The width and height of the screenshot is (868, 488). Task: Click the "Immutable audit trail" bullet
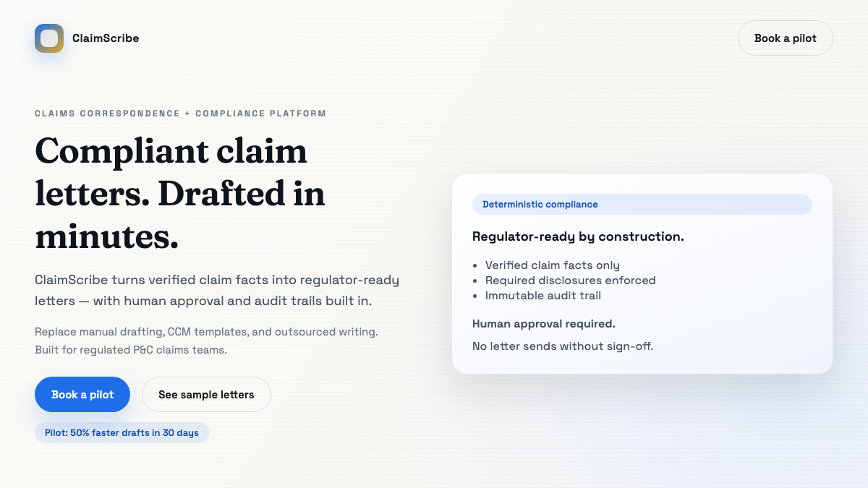point(543,296)
